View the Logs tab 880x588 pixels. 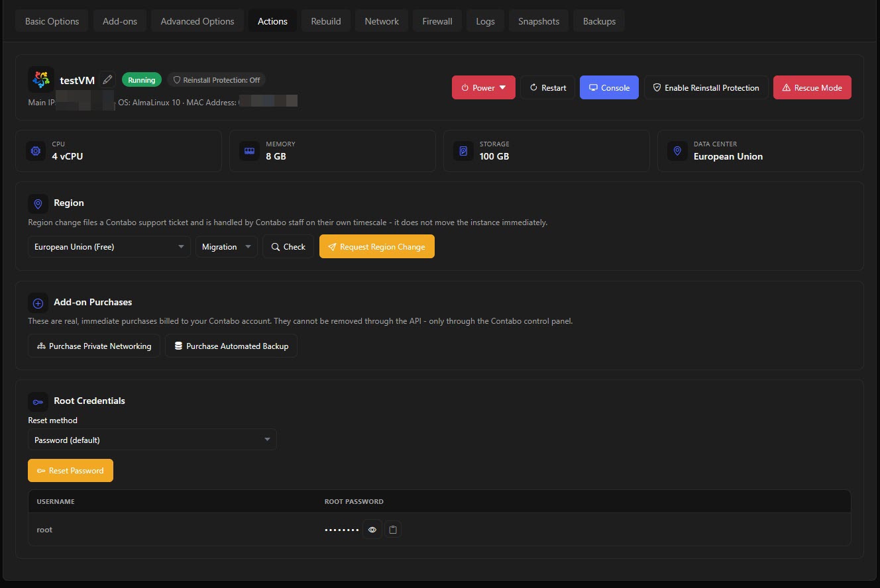[x=485, y=21]
